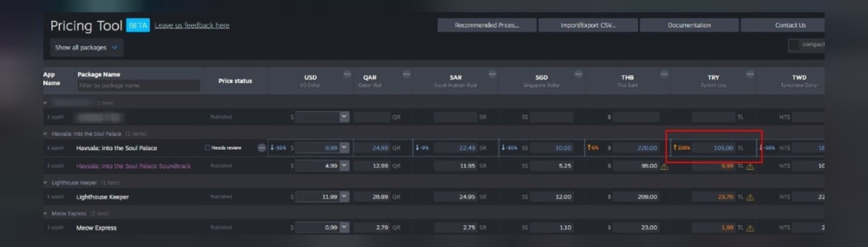The height and width of the screenshot is (247, 868).
Task: Edit the TRY 1,99 Meow Express price
Action: (713, 228)
